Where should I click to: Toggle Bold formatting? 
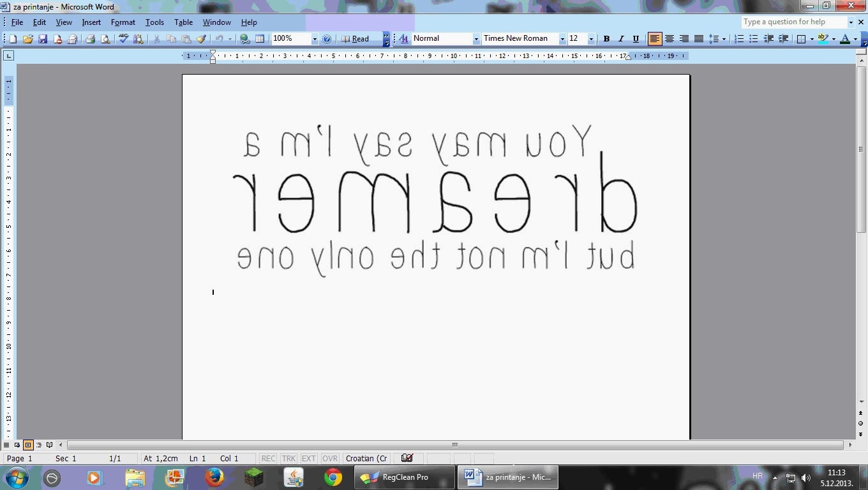pos(606,39)
